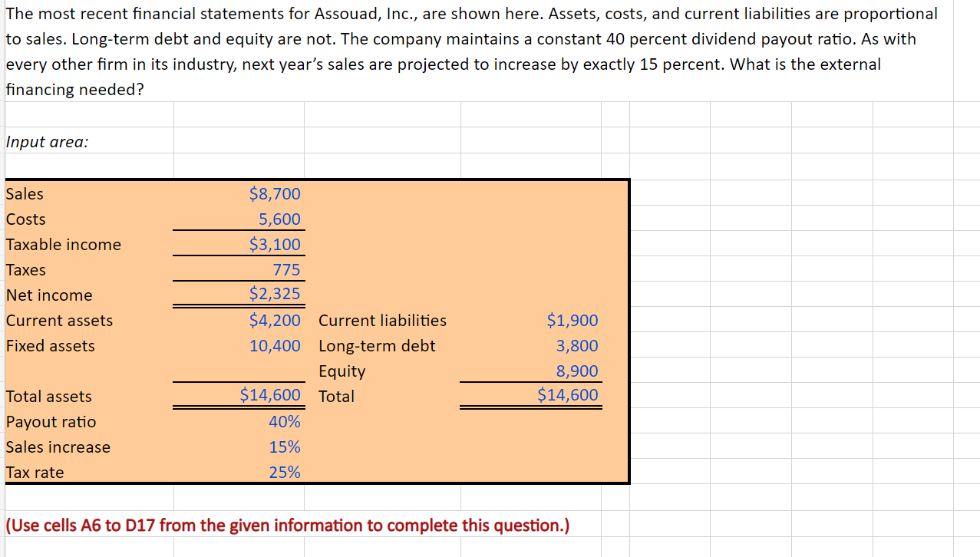Viewport: 980px width, 557px height.
Task: Select the Long-term debt label
Action: point(377,345)
